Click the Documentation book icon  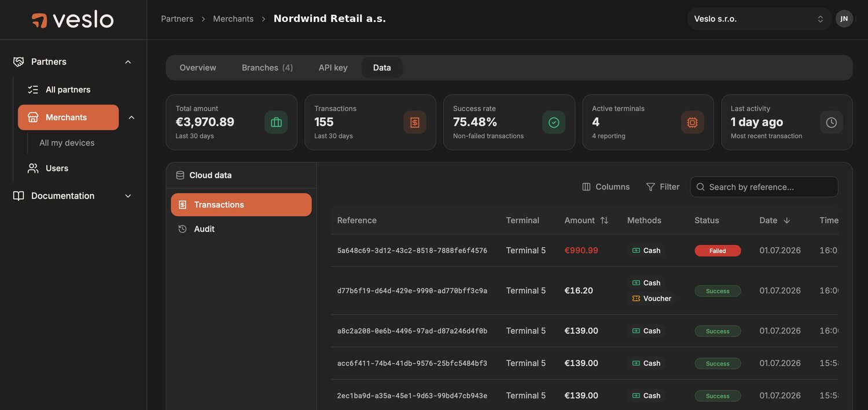[x=19, y=196]
